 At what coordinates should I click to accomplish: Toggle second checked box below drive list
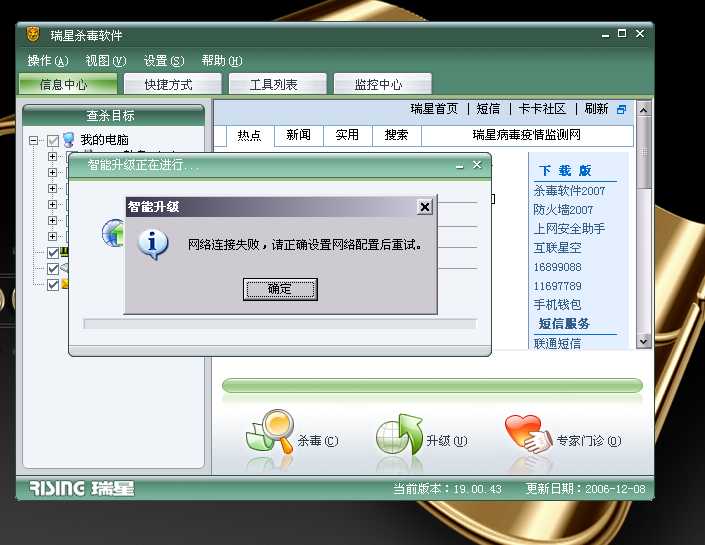pos(53,268)
